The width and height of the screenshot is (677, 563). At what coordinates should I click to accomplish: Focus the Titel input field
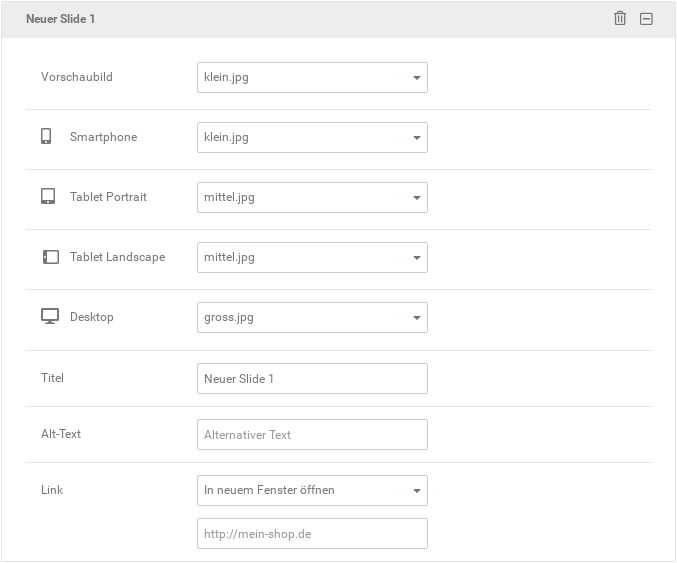tap(312, 379)
